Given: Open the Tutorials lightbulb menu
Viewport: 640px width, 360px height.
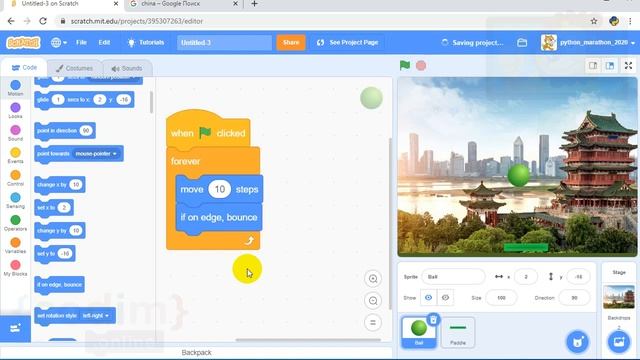Looking at the screenshot, I should pos(146,42).
